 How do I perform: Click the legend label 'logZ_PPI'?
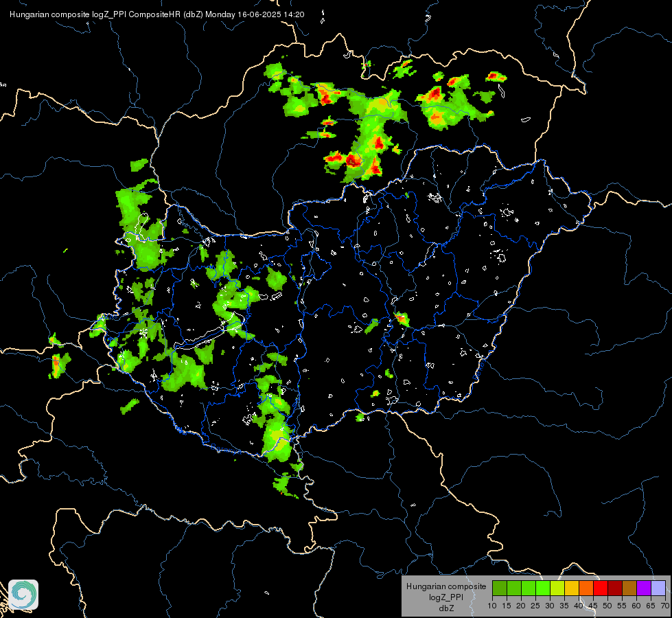pos(446,597)
